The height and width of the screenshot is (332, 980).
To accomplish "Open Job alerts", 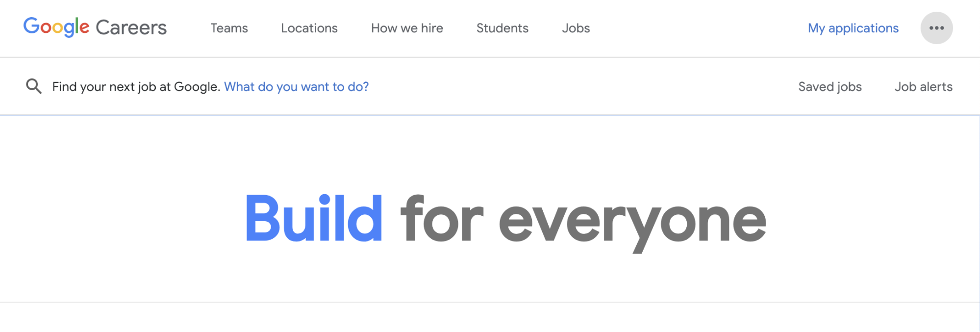I will click(x=923, y=87).
